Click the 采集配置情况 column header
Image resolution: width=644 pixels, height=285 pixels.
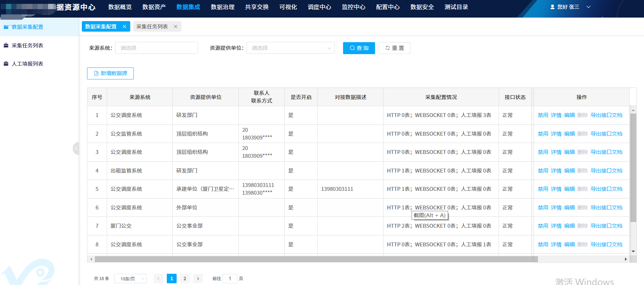click(x=441, y=97)
